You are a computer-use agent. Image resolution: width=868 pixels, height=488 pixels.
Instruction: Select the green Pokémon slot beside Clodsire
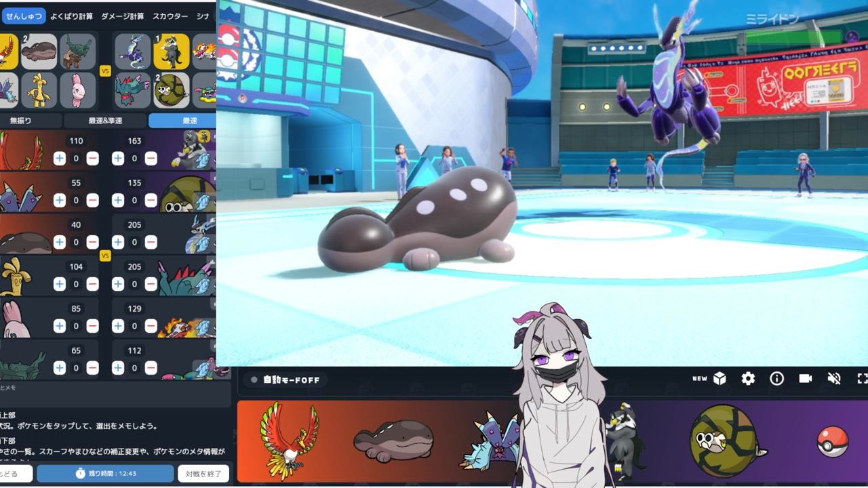[77, 52]
